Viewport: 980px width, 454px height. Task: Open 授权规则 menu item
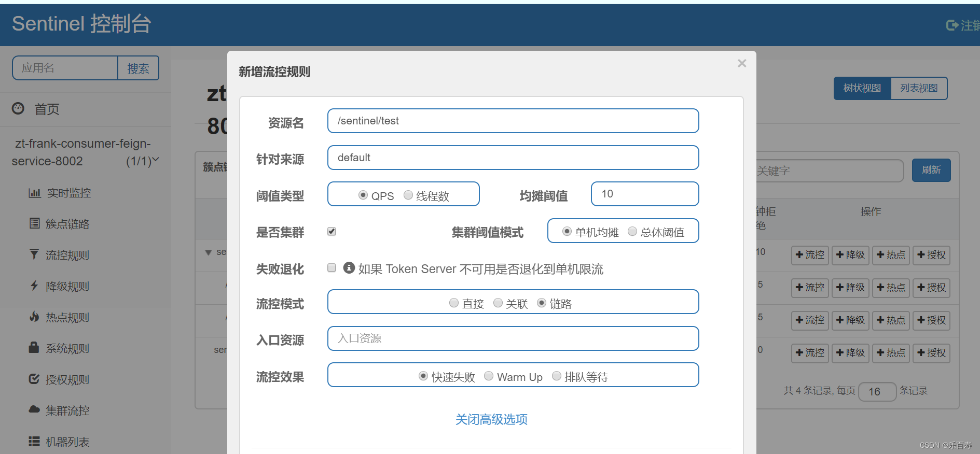click(x=67, y=379)
